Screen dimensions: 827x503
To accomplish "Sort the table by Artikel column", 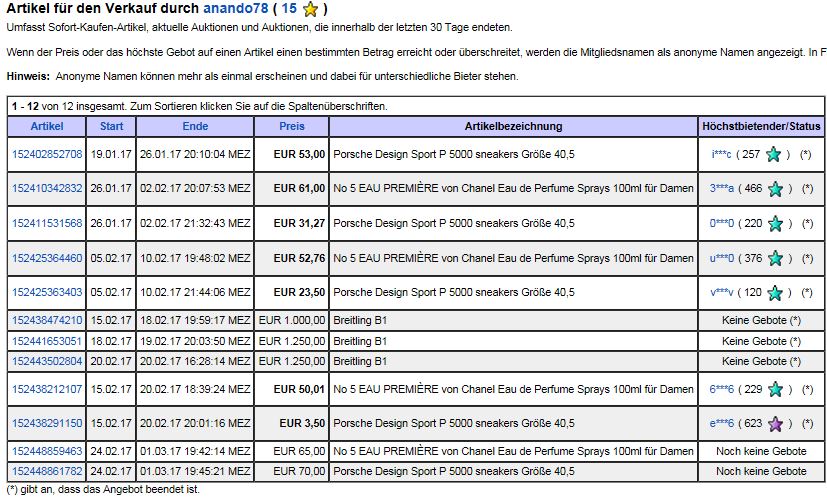I will pos(47,127).
